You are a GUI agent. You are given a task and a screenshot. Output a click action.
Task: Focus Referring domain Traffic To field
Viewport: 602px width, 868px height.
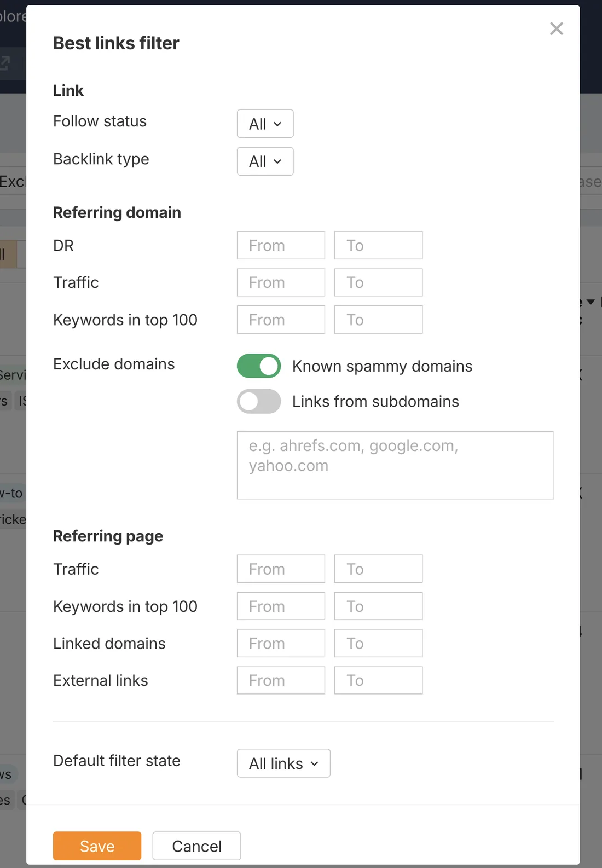point(378,282)
